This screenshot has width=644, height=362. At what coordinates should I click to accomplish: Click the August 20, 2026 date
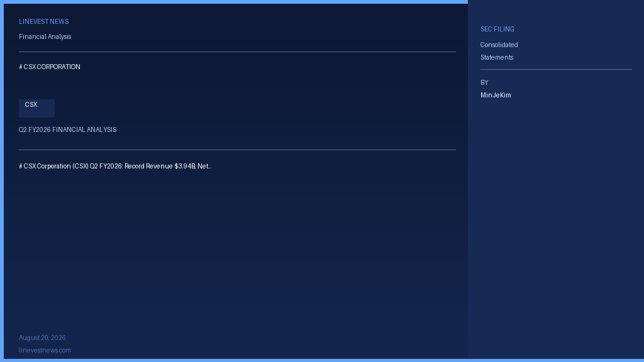[x=42, y=337]
